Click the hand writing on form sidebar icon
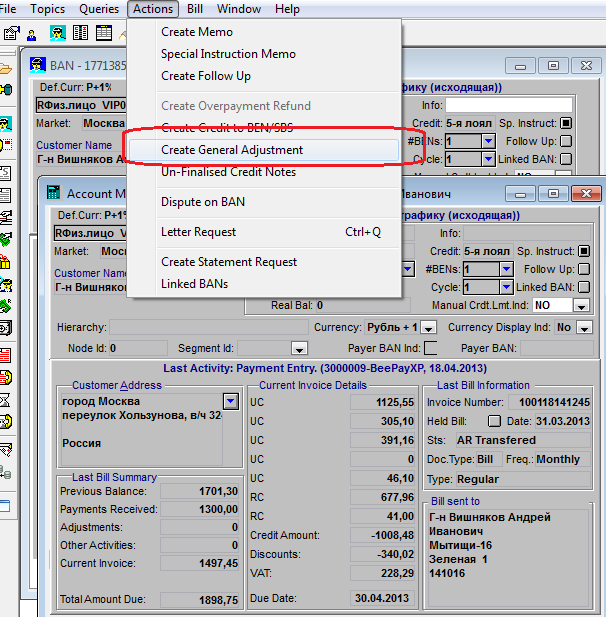Screen dimensions: 606x617 pos(6,217)
